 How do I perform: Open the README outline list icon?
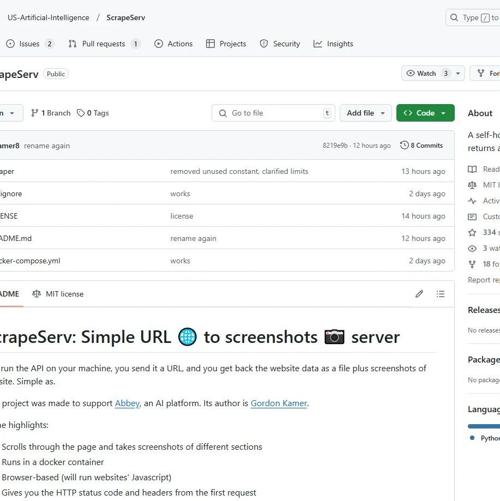[440, 294]
